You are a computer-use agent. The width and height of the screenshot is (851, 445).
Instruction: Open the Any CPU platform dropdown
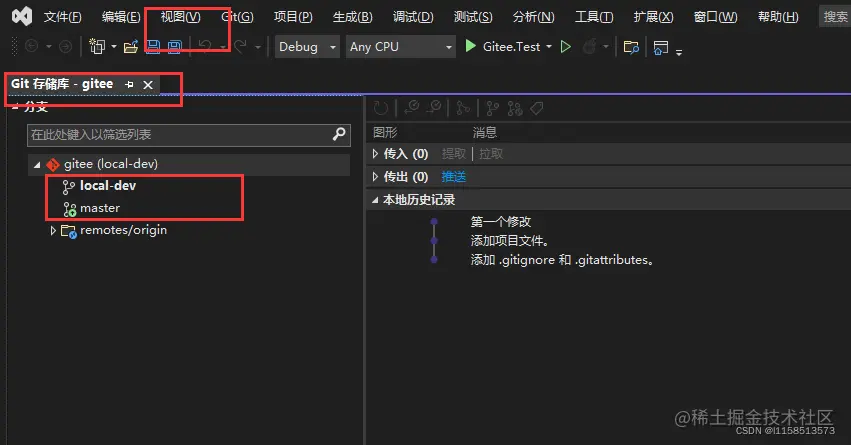[401, 47]
